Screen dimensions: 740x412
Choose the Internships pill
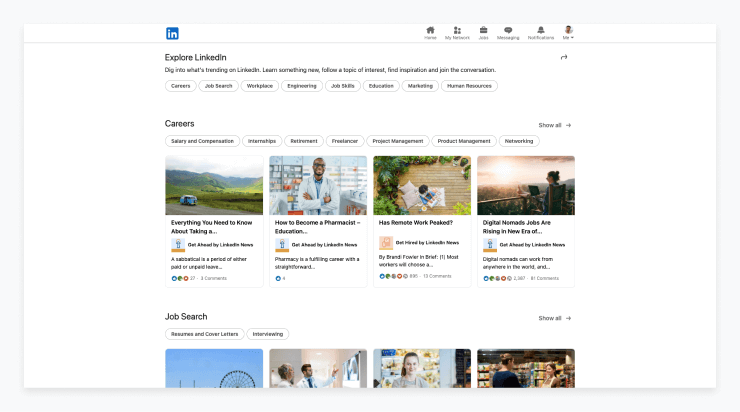coord(262,141)
